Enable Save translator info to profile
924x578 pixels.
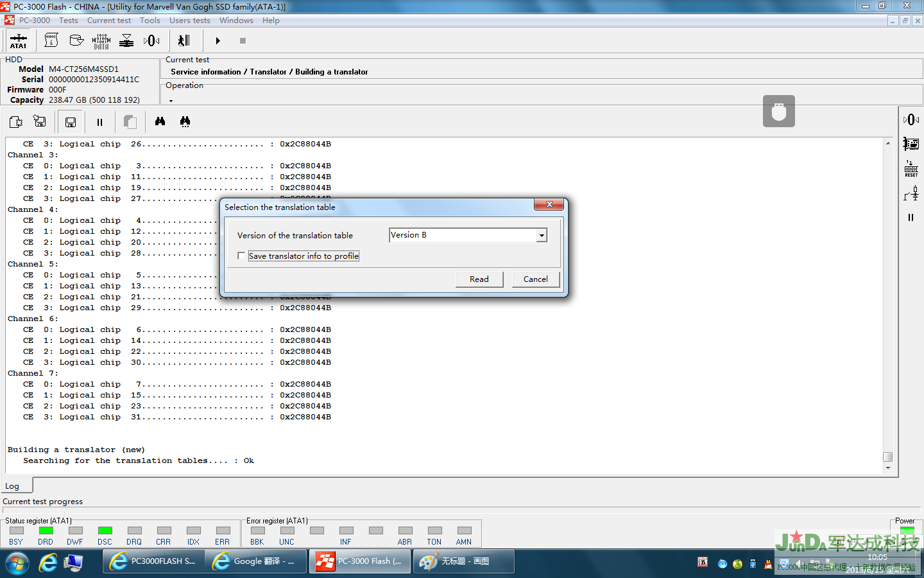tap(241, 256)
